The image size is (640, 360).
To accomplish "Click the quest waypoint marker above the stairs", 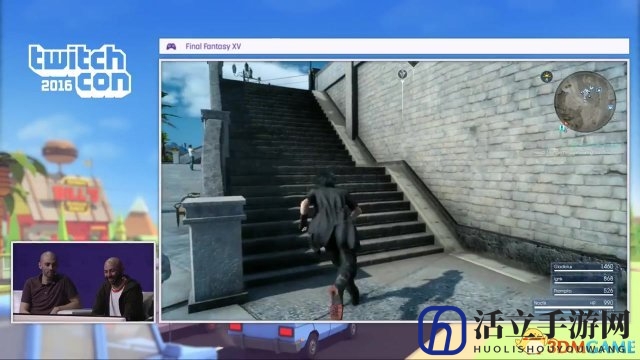I will (402, 75).
